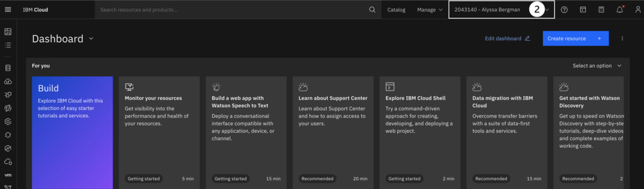
Task: Open Security cloud-shield icon in sidebar
Action: coord(8,162)
